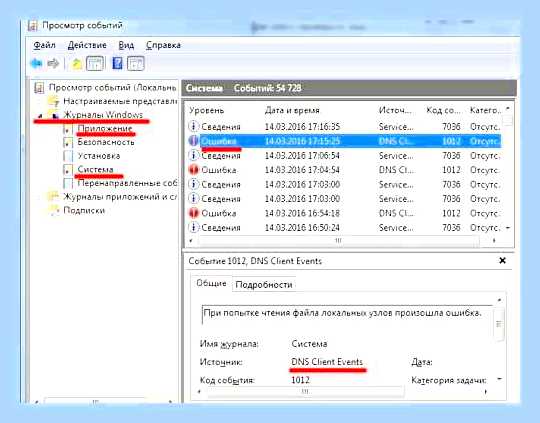Click info icon of 16:50:24 event
The height and width of the screenshot is (423, 540).
tap(194, 228)
